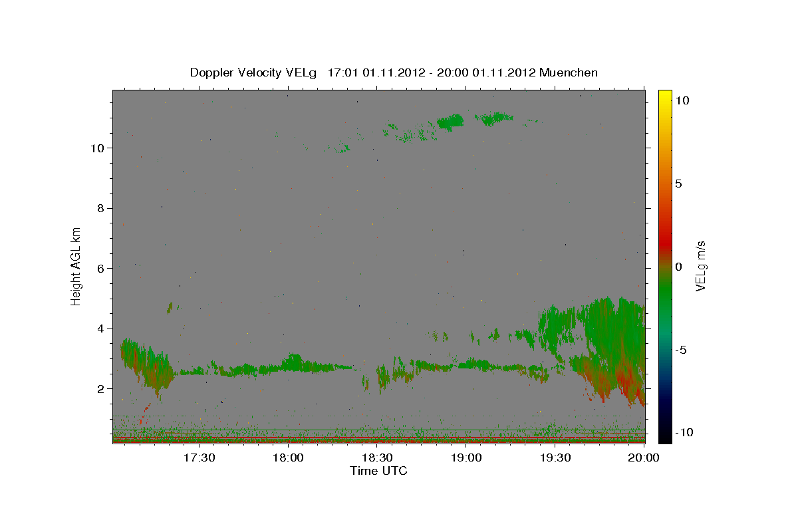Click the colorbar tick label -5
This screenshot has height=532, width=798.
coord(680,350)
